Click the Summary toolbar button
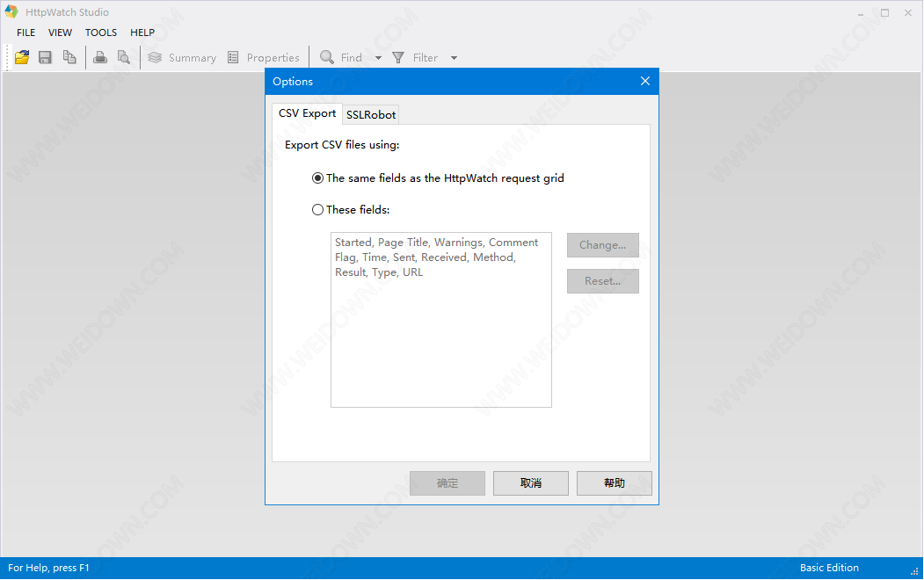Viewport: 924px width, 580px height. [x=182, y=58]
